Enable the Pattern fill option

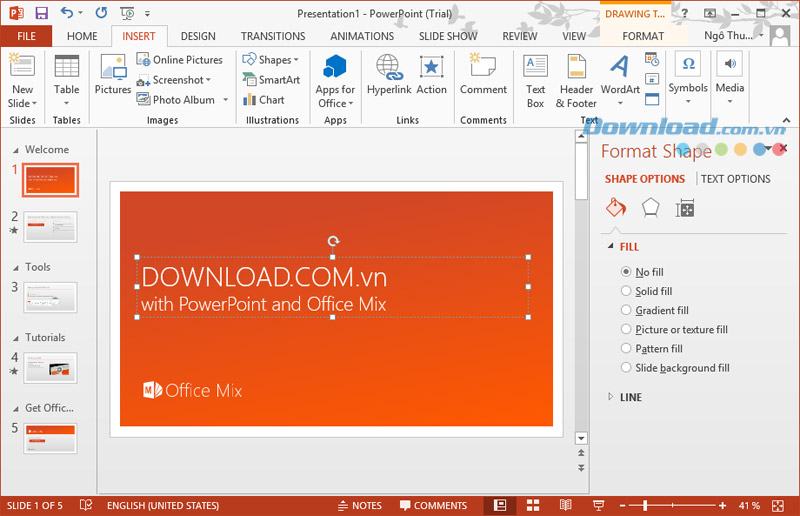pos(652,349)
